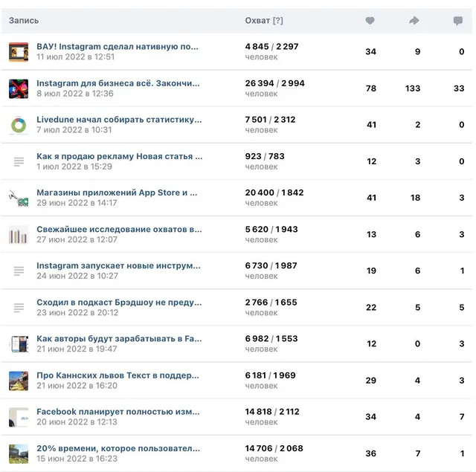Click reach value 6 181 / 1 969
The height and width of the screenshot is (472, 476).
coord(271,375)
